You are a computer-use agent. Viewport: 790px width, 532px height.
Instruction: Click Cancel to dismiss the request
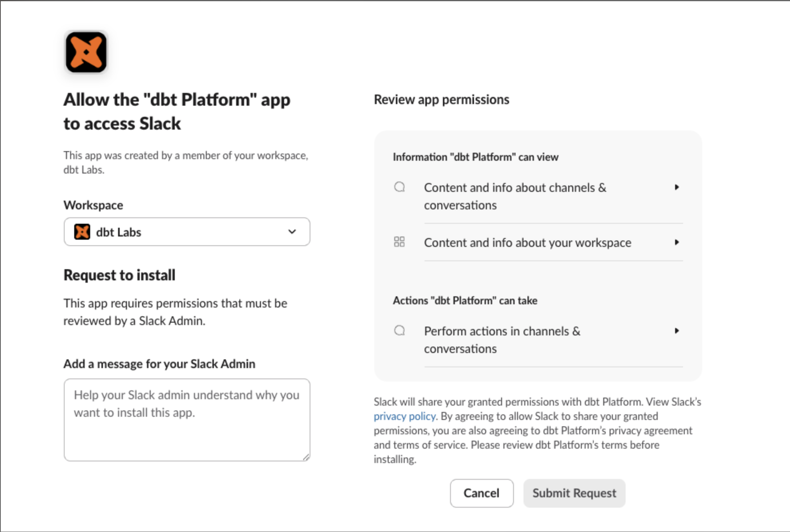coord(481,493)
